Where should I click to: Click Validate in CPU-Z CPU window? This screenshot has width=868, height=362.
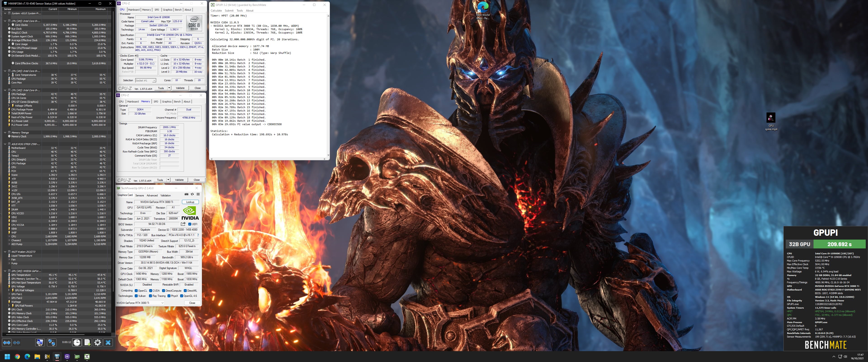tap(180, 88)
